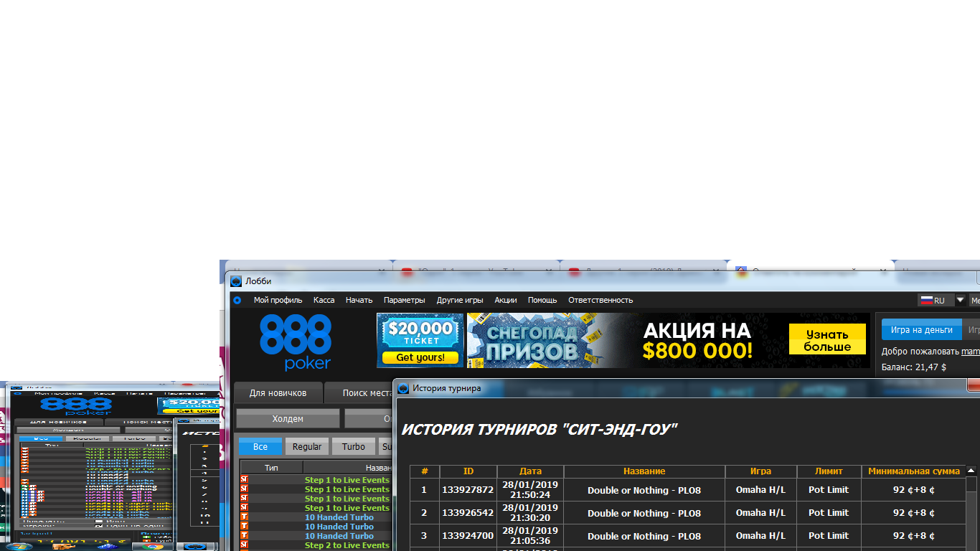Click the Минимальная сумма column header

point(914,471)
